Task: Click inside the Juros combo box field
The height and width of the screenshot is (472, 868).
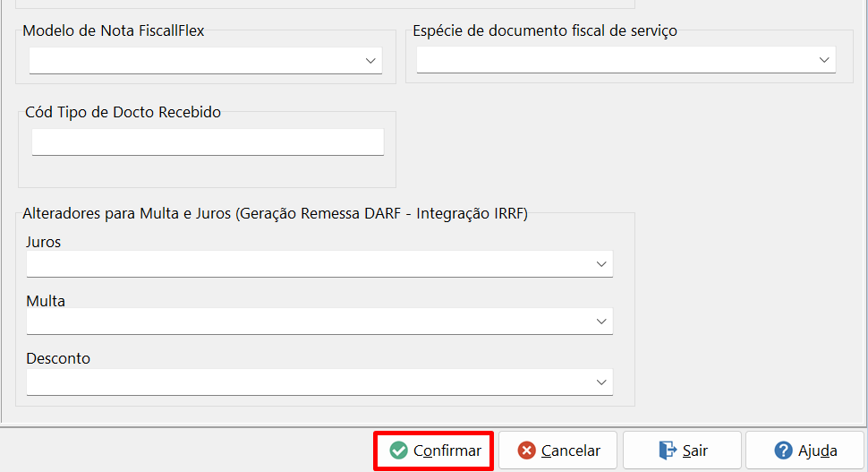Action: [319, 264]
